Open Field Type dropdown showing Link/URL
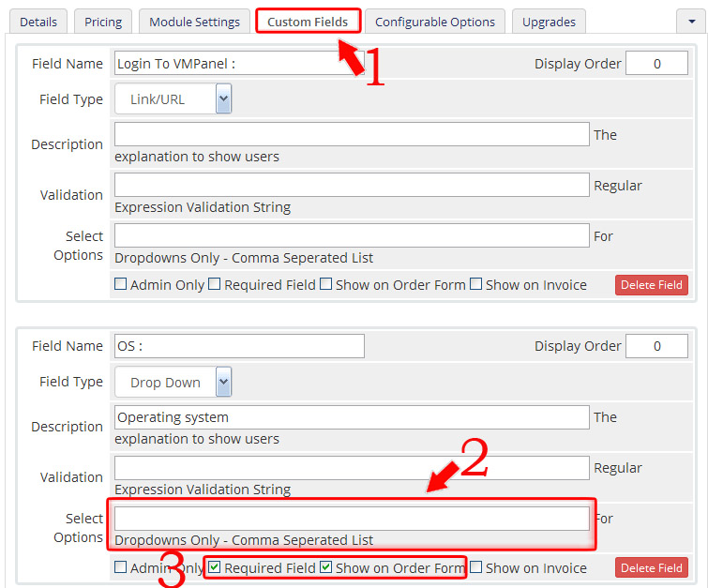The image size is (708, 588). tap(173, 99)
